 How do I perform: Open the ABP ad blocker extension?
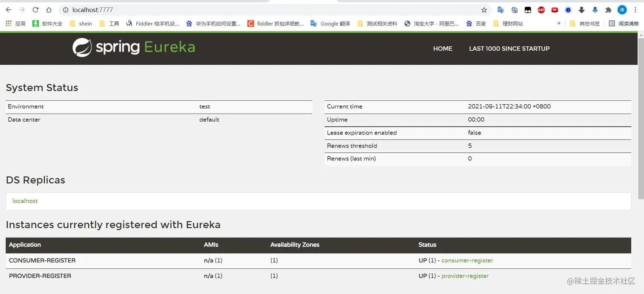[x=541, y=10]
